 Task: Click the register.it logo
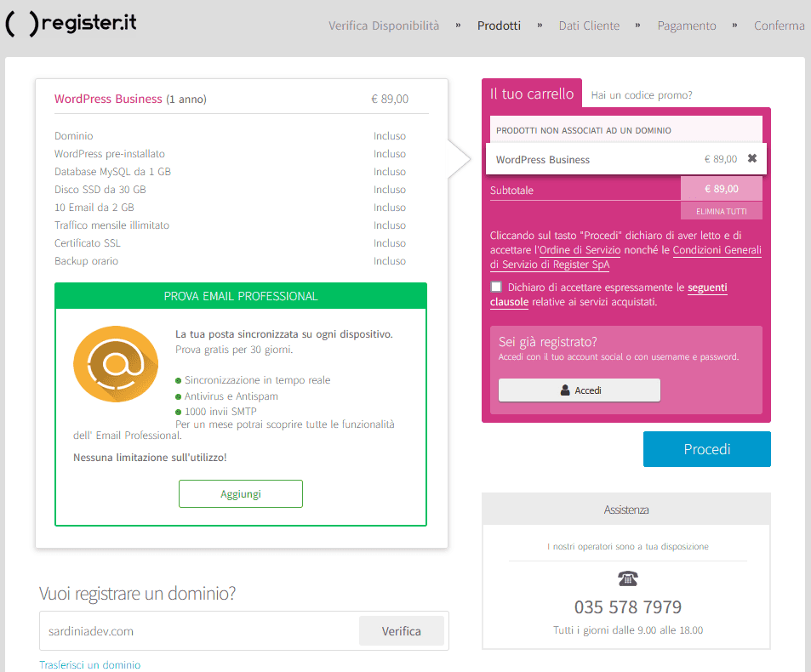click(x=71, y=24)
